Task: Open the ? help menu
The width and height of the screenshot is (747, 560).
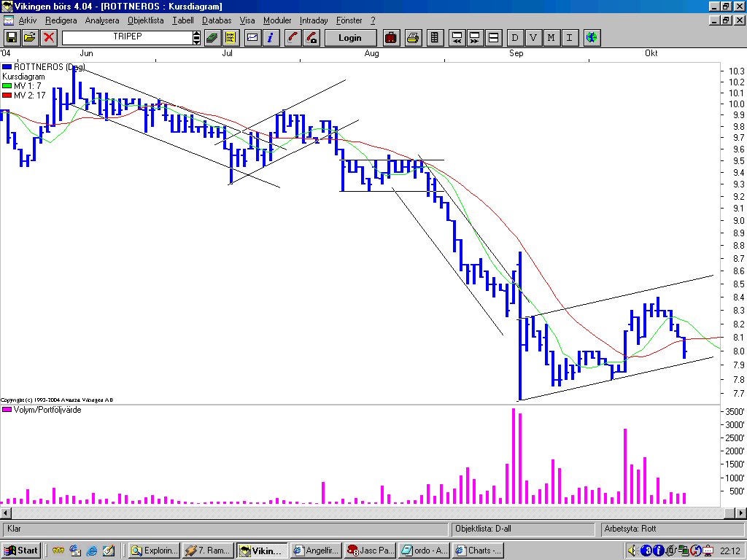Action: click(373, 20)
